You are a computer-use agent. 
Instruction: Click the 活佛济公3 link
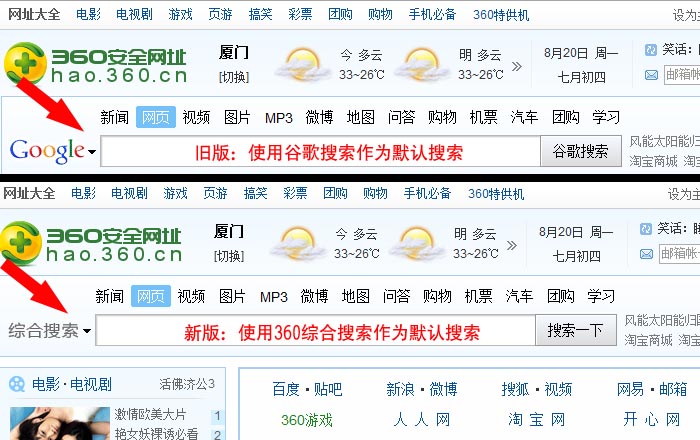point(187,384)
